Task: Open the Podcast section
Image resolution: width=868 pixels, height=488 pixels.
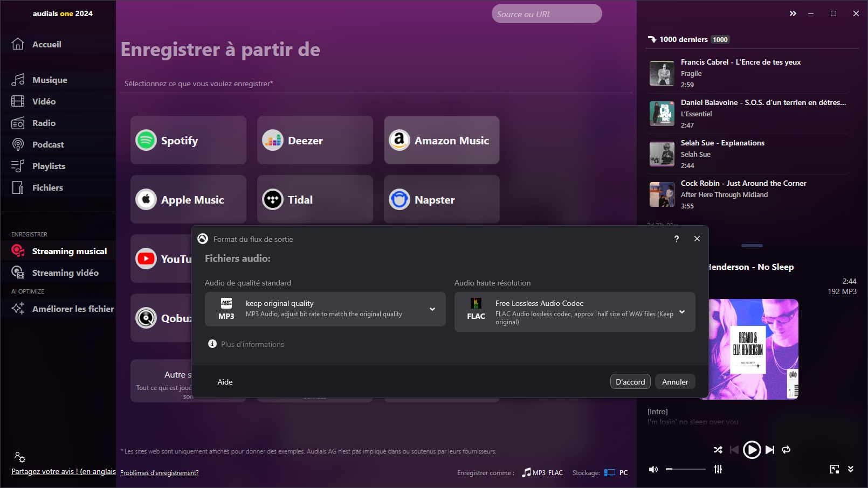Action: [58, 144]
